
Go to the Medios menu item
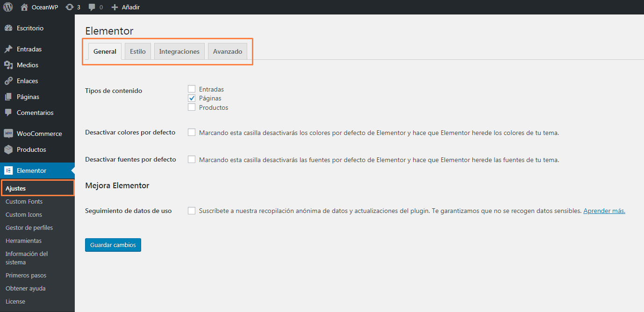click(x=37, y=65)
